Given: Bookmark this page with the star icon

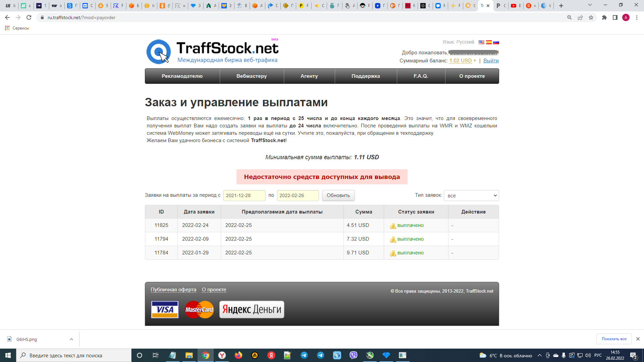Looking at the screenshot, I should 591,17.
